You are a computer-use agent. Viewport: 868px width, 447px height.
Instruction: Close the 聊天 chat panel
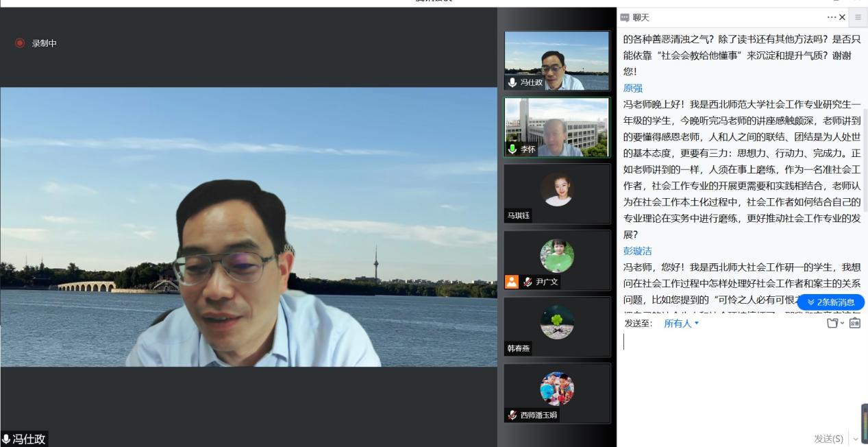842,17
